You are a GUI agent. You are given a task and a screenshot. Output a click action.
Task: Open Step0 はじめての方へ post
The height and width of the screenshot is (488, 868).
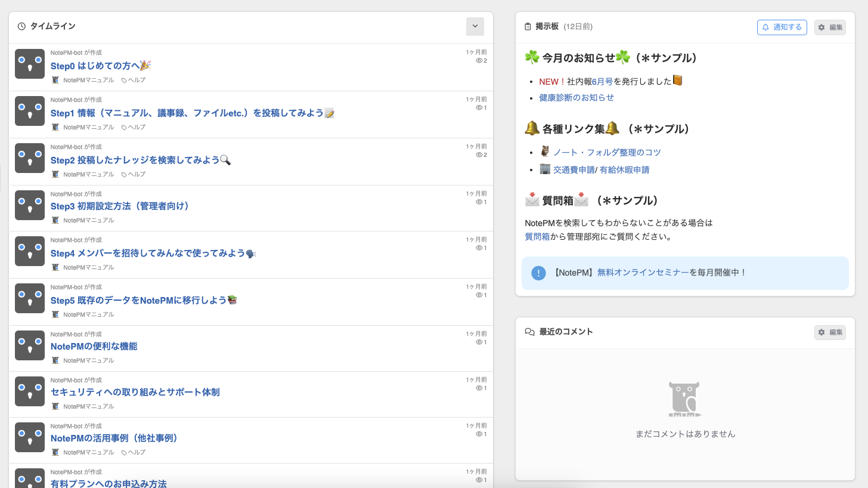click(x=101, y=66)
